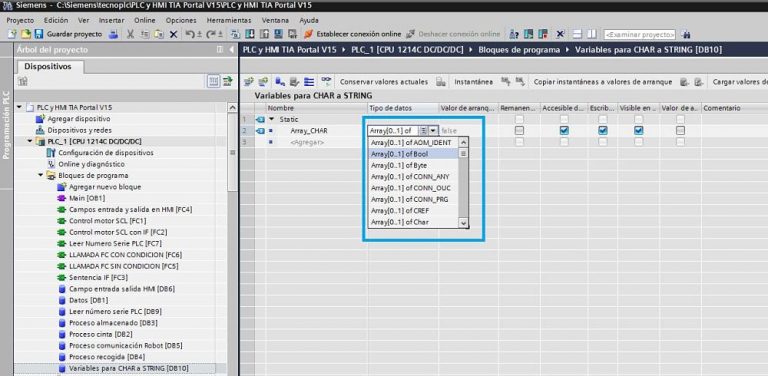
Task: Open the Online menu
Action: coord(145,21)
